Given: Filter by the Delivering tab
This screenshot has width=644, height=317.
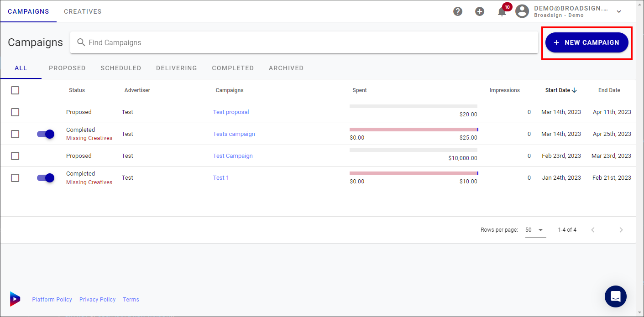Looking at the screenshot, I should coord(176,68).
